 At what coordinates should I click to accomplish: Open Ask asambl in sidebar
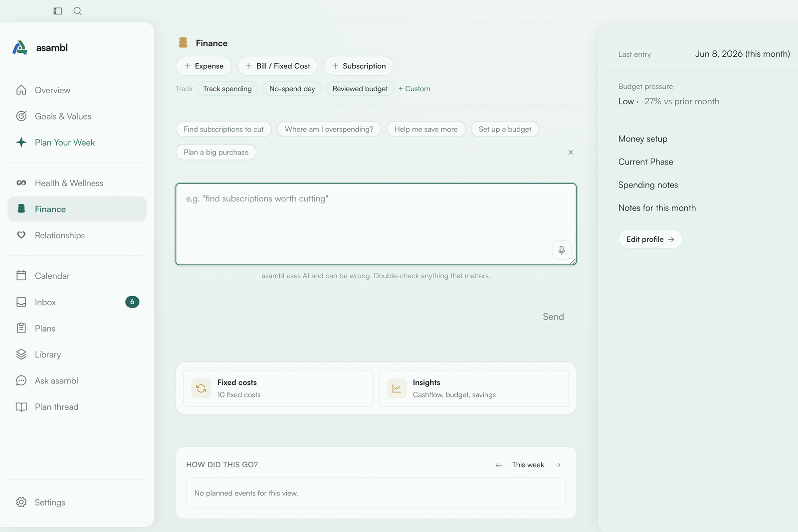point(77,381)
